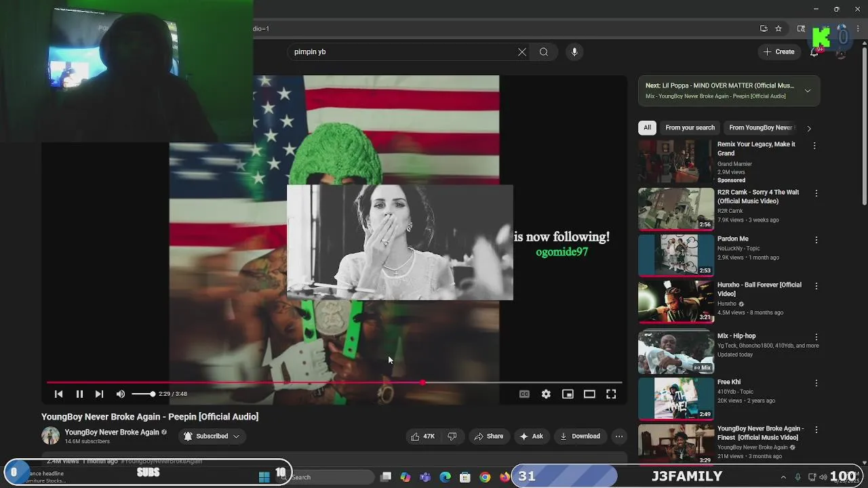Open the 'Pardon Me' video thumbnail
Image resolution: width=868 pixels, height=488 pixels.
point(676,256)
